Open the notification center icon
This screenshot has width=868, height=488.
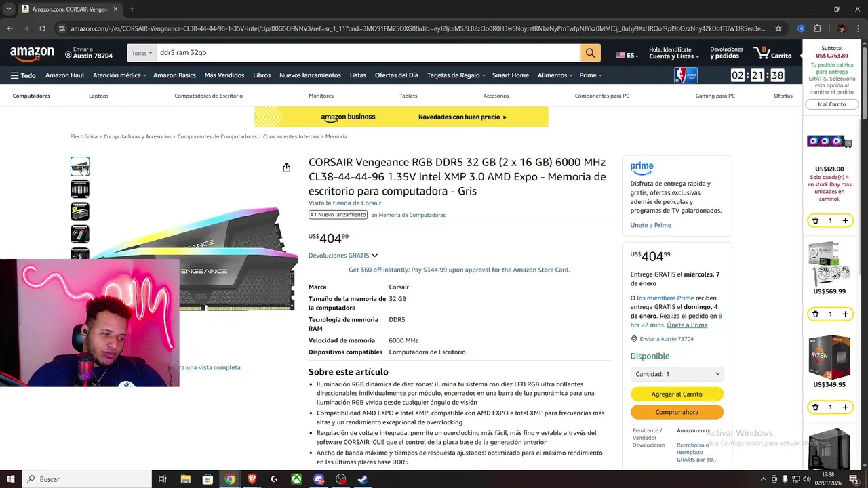(x=854, y=479)
